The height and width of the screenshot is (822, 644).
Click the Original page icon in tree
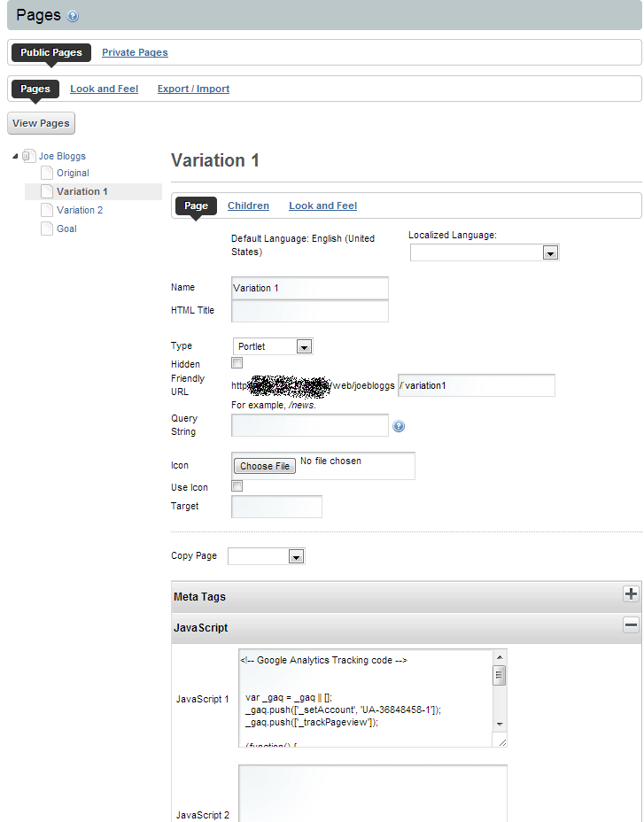(x=47, y=173)
